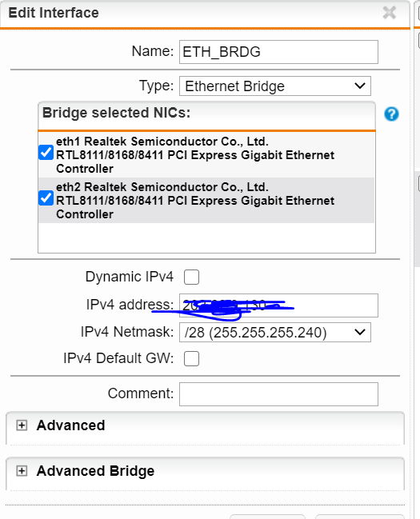Click inside the IPv4 address field
The height and width of the screenshot is (519, 420).
[278, 305]
